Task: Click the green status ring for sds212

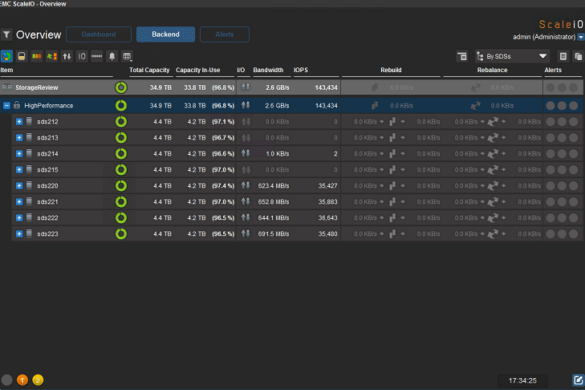Action: point(121,122)
